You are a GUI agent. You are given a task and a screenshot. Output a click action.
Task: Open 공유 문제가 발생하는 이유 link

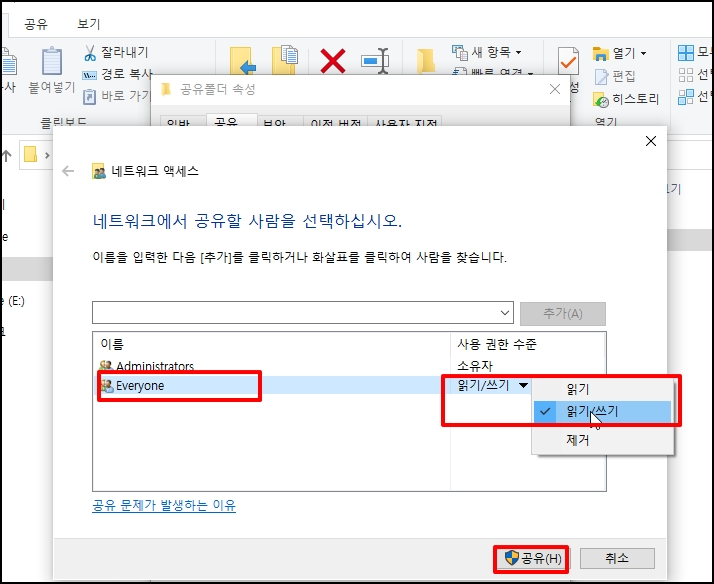pyautogui.click(x=164, y=505)
